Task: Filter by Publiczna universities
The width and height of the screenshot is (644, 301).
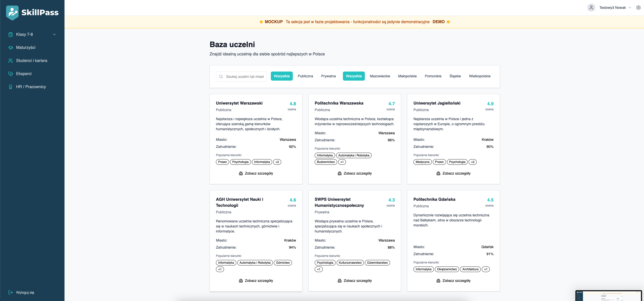Action: 305,76
